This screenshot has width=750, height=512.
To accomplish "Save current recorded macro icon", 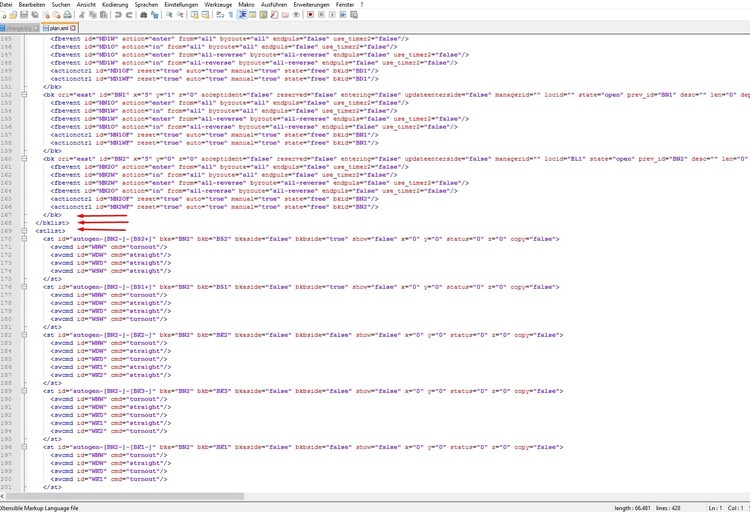I will (354, 15).
